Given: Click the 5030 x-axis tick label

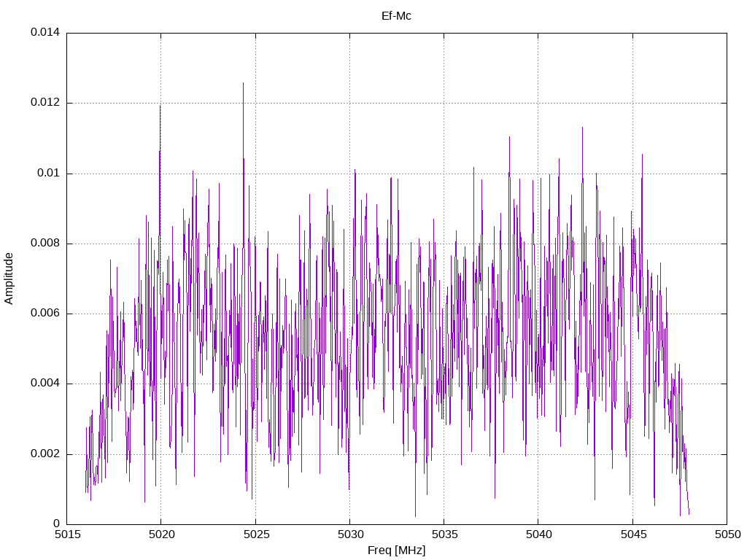Looking at the screenshot, I should click(x=350, y=534).
